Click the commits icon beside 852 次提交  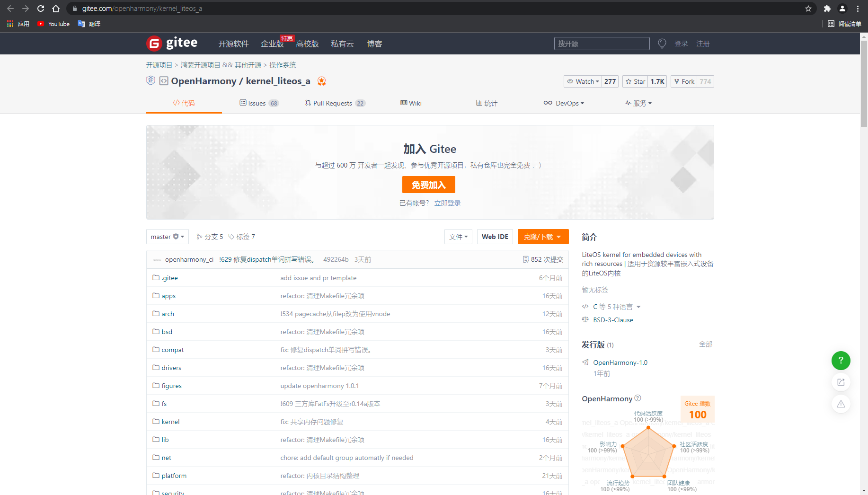(526, 259)
